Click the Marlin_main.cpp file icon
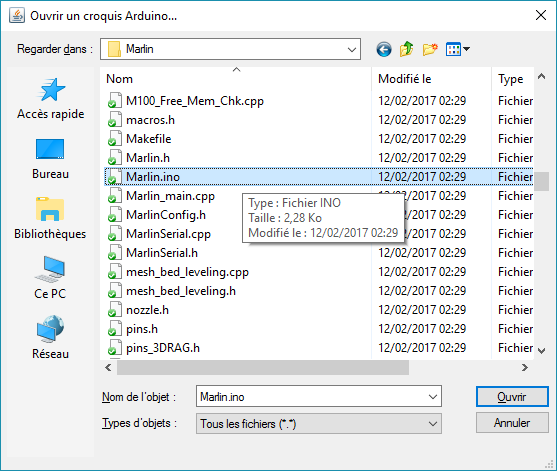This screenshot has width=557, height=471. 114,196
